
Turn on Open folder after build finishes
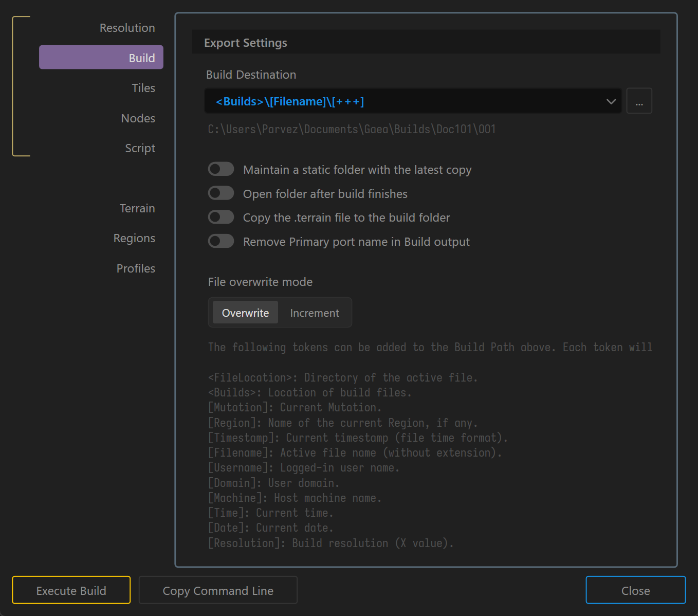[x=221, y=193]
